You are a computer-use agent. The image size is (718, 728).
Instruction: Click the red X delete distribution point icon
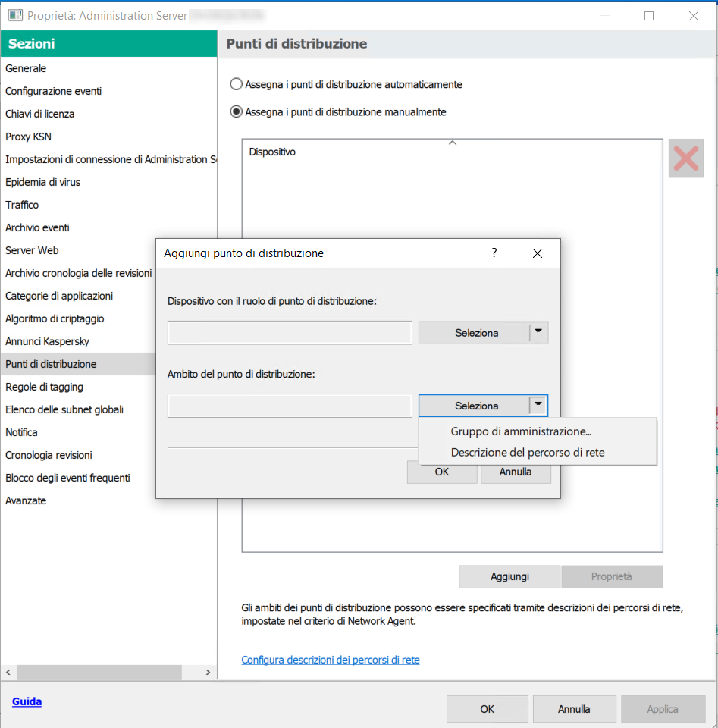coord(686,158)
